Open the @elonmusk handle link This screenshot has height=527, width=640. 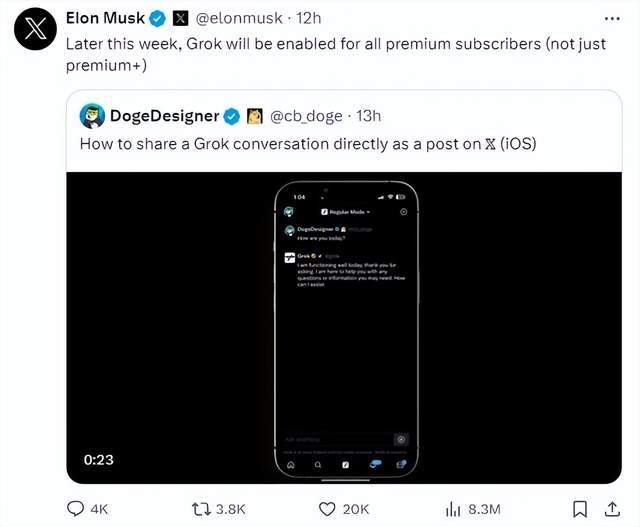coord(239,18)
